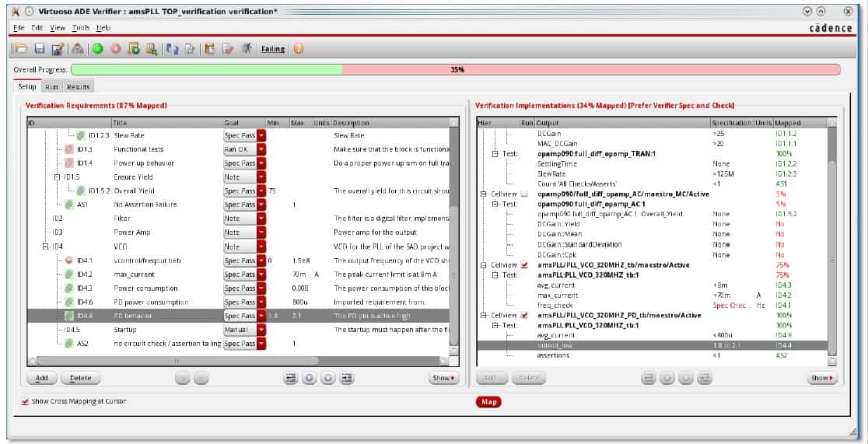Uncheck Run box for PLL_VCO_320MHZ_tb cellview
The height and width of the screenshot is (444, 868).
pos(524,265)
